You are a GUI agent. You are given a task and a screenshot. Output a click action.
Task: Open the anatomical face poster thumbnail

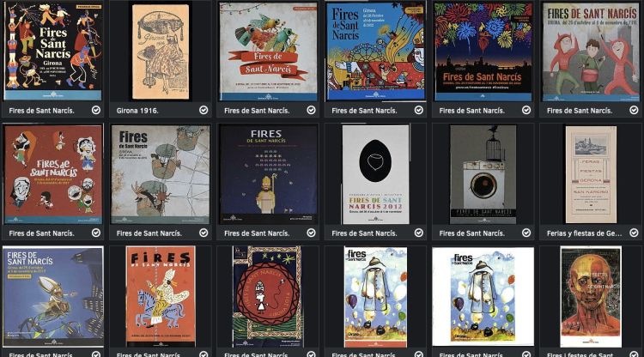591,297
